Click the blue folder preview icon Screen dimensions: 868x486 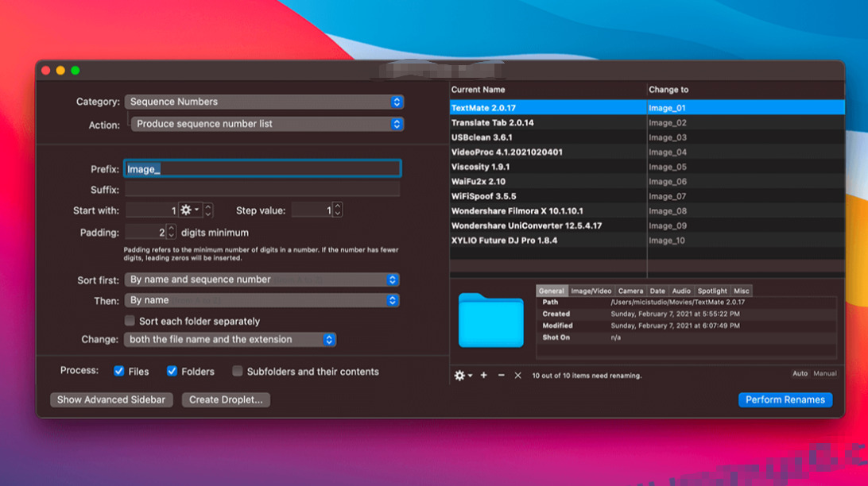coord(490,320)
